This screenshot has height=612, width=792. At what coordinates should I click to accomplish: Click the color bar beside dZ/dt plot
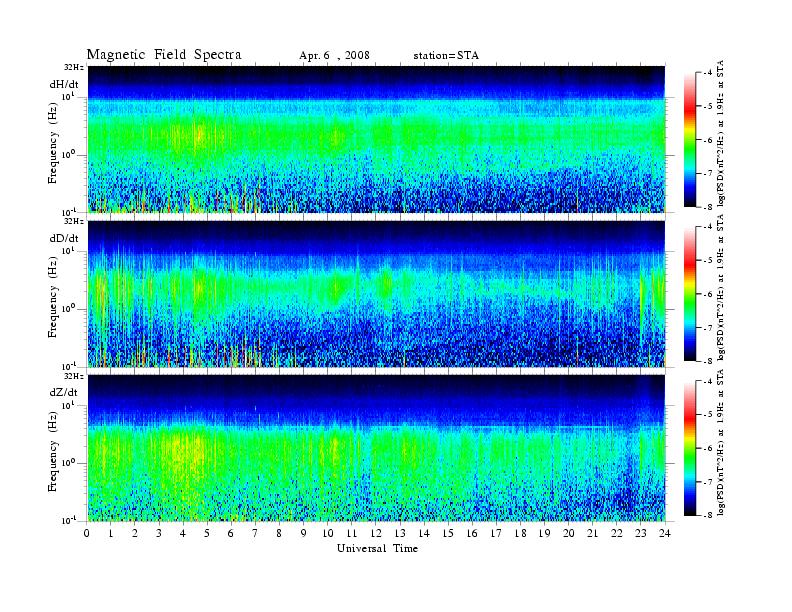(690, 448)
